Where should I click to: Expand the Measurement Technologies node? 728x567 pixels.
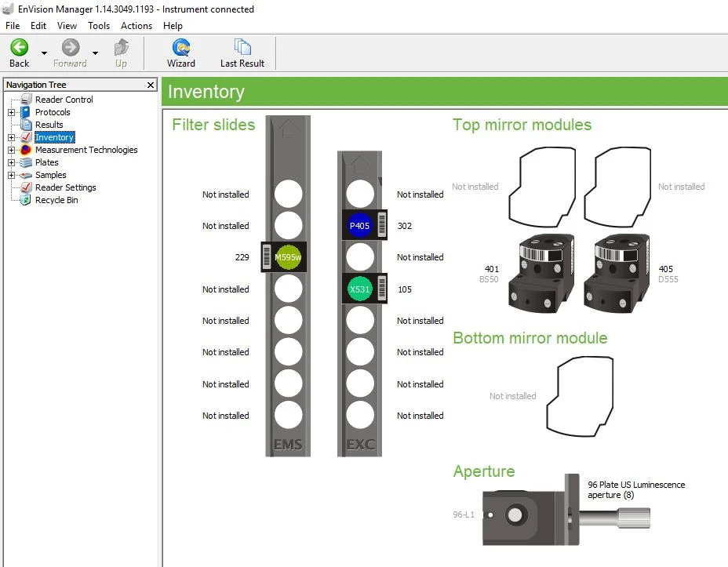pyautogui.click(x=12, y=150)
